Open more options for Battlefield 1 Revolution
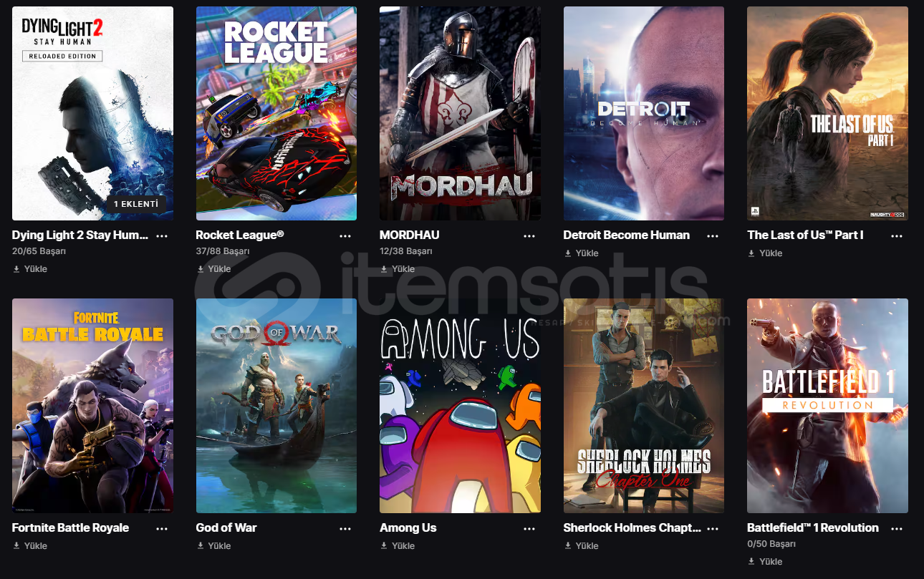Image resolution: width=924 pixels, height=579 pixels. click(x=897, y=528)
